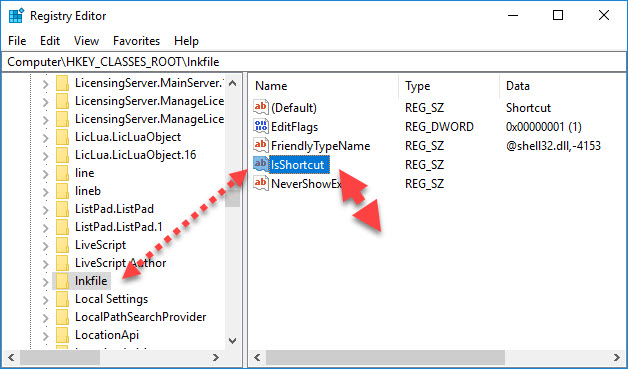Select the LicLua.LicLuaObject.16 tree key
The width and height of the screenshot is (628, 369).
click(x=135, y=155)
